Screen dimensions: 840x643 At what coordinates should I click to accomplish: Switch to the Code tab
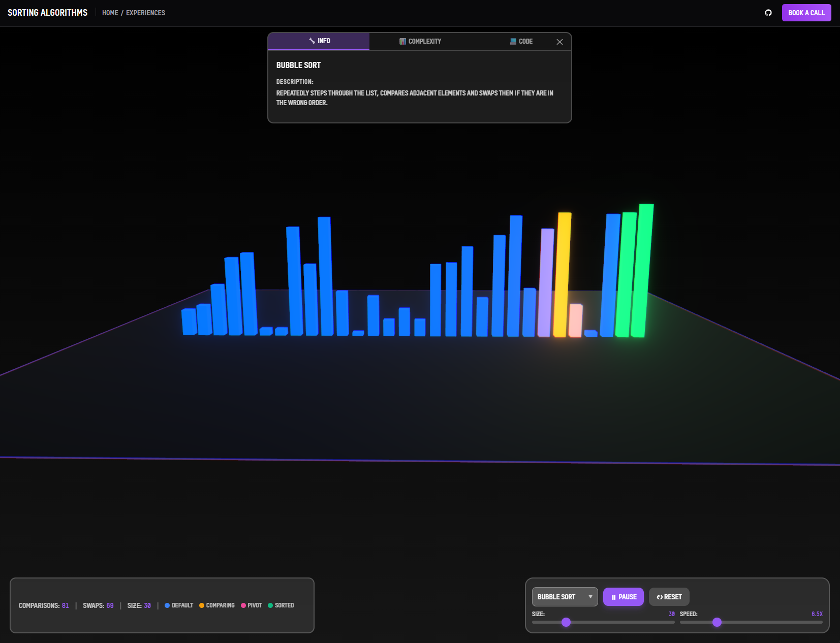[521, 41]
